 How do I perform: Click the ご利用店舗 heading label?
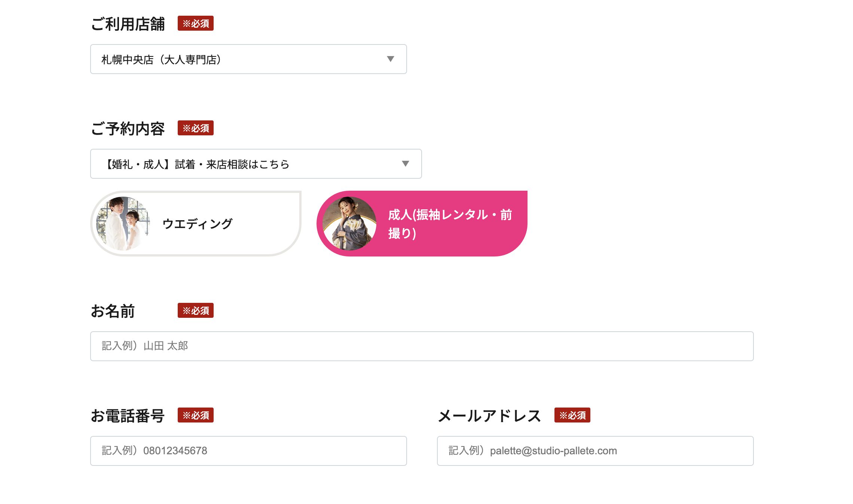coord(128,24)
